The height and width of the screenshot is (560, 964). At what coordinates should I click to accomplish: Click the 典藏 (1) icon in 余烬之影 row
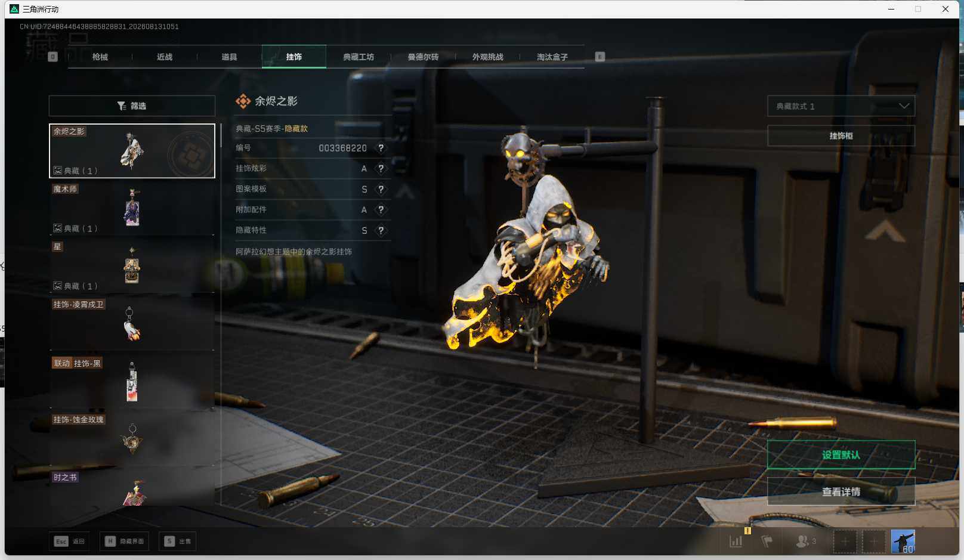[x=58, y=171]
